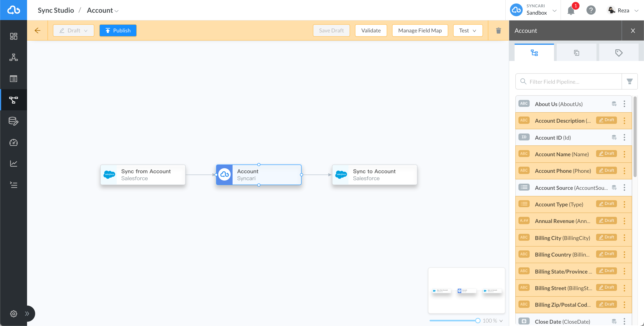The width and height of the screenshot is (644, 326).
Task: Open the Test dropdown
Action: tap(468, 30)
